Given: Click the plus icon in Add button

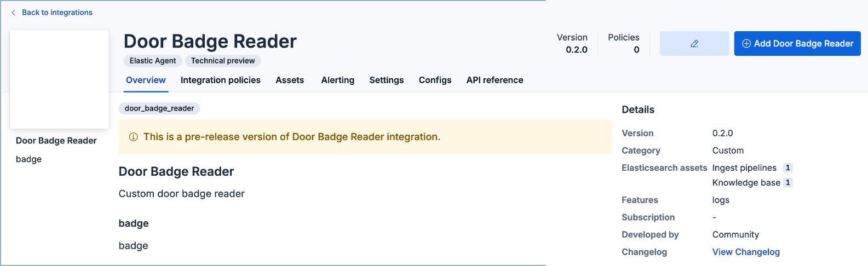Looking at the screenshot, I should 746,44.
